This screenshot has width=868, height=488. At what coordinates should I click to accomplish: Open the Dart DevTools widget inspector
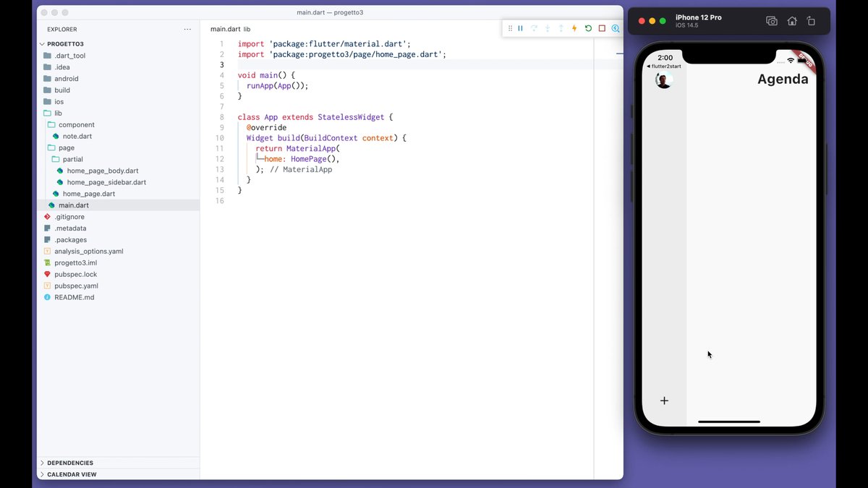click(616, 28)
